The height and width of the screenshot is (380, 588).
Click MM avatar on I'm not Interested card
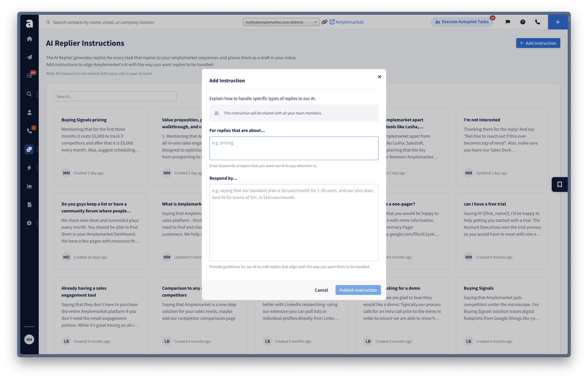click(x=469, y=173)
